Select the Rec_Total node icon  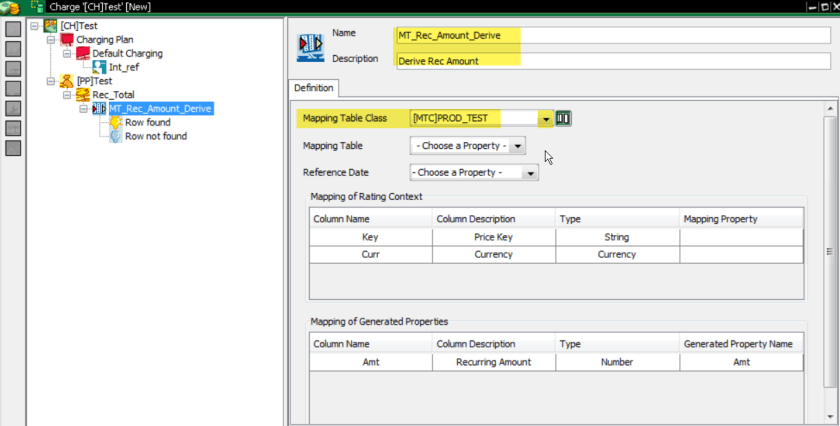coord(83,95)
